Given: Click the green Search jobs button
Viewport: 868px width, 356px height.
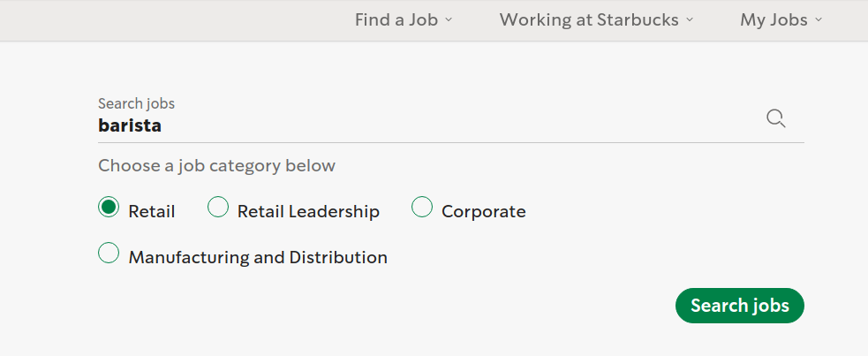Looking at the screenshot, I should click(x=740, y=306).
